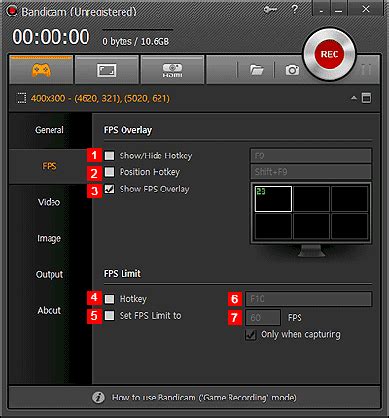Viewport: 389px width, 418px height.
Task: Click the Shift+F9 position hotkey field
Action: pyautogui.click(x=311, y=172)
